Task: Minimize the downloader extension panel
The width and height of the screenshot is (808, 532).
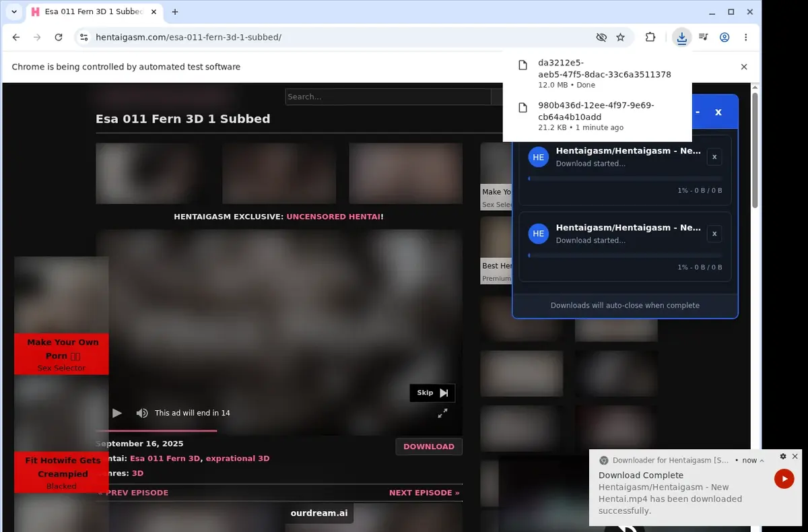Action: coord(698,112)
